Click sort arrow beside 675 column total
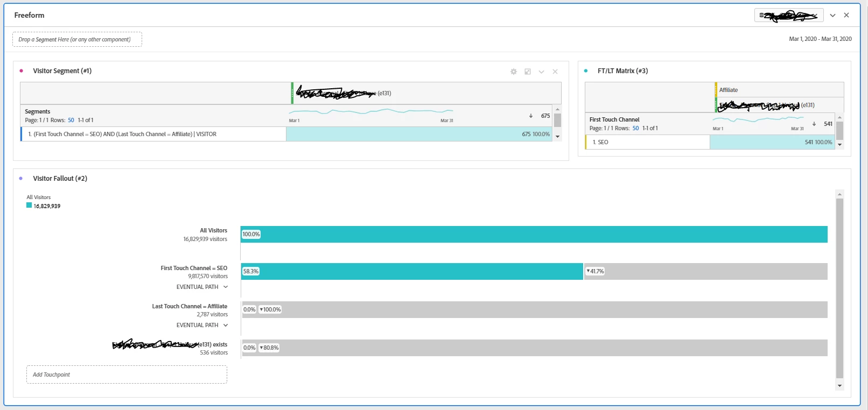868x410 pixels. (x=530, y=116)
